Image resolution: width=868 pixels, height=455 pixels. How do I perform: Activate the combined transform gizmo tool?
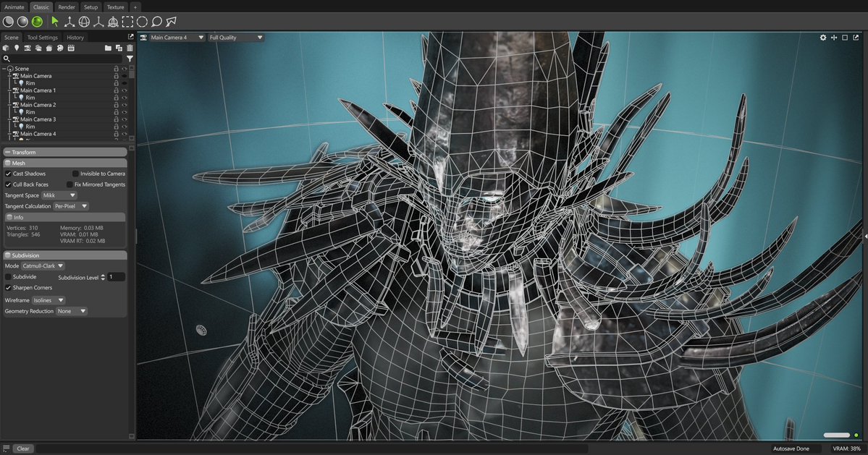(113, 22)
